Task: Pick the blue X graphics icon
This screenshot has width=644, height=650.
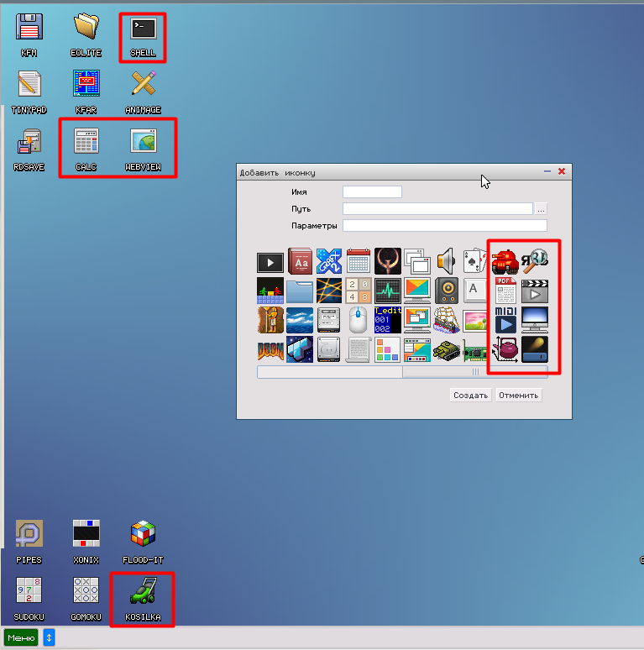Action: [x=329, y=262]
